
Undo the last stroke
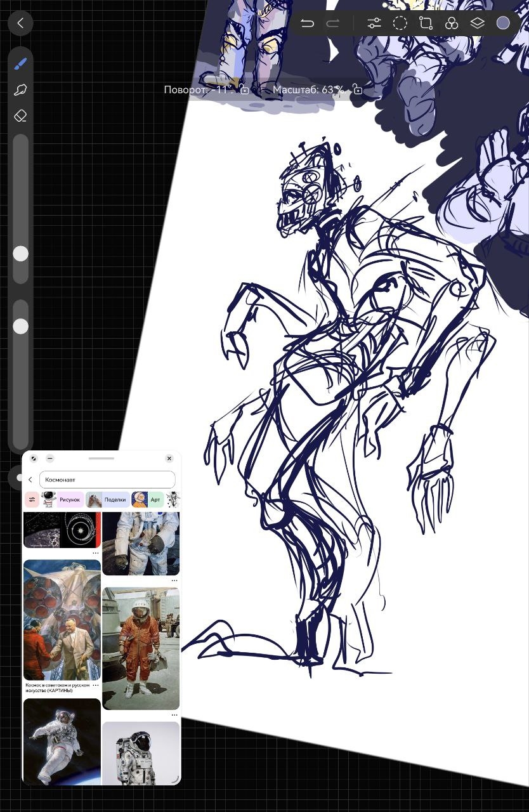[x=307, y=23]
